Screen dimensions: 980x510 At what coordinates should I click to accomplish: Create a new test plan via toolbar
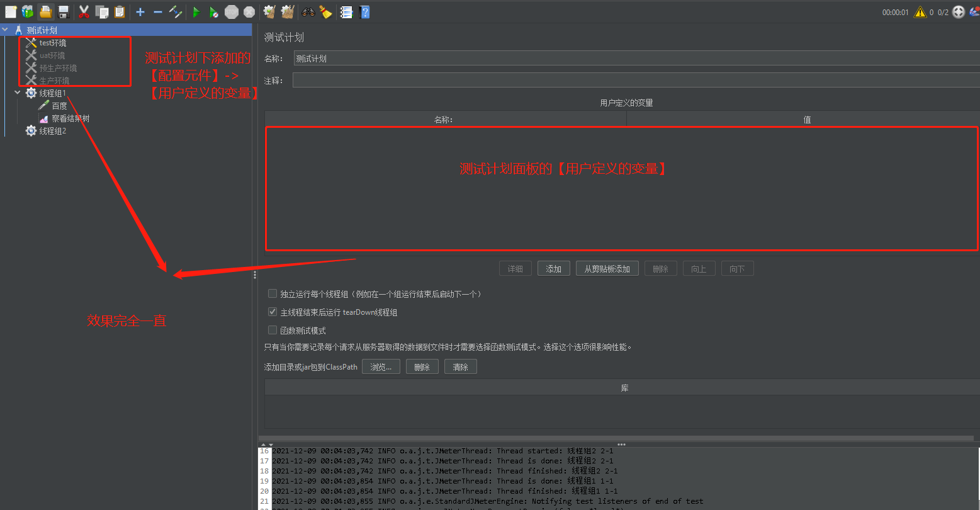tap(11, 11)
